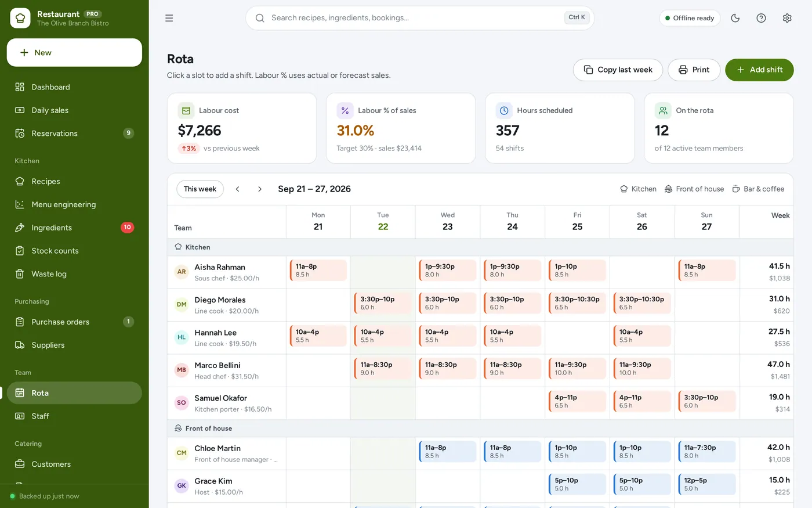Viewport: 812px width, 508px height.
Task: Switch to dark mode moon icon
Action: [735, 18]
